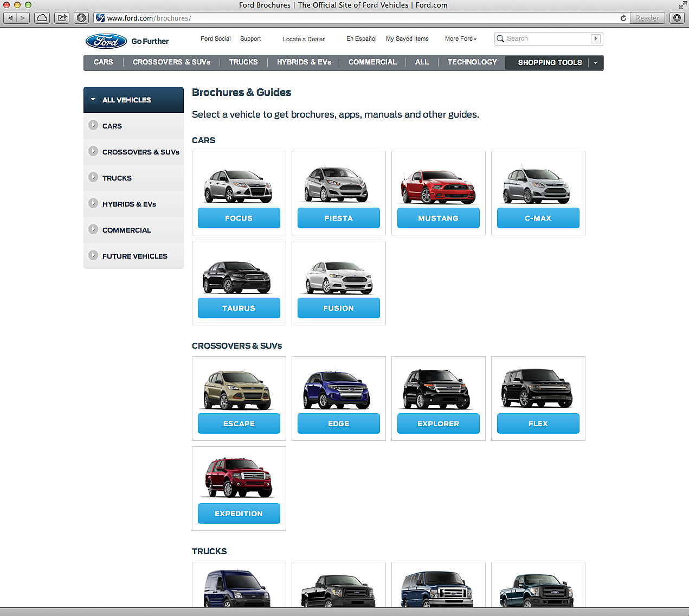The width and height of the screenshot is (689, 616).
Task: Open Shopping Tools dropdown arrow
Action: click(x=595, y=63)
